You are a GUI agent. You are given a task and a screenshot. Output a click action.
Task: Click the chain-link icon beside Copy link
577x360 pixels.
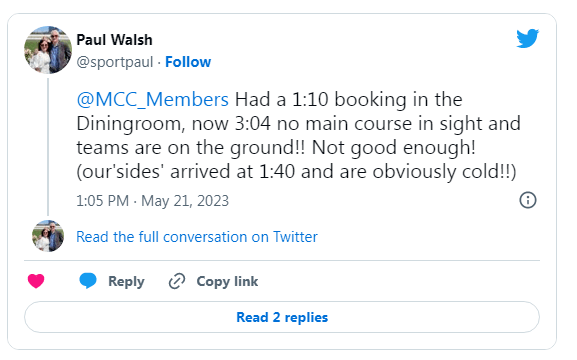click(x=177, y=281)
